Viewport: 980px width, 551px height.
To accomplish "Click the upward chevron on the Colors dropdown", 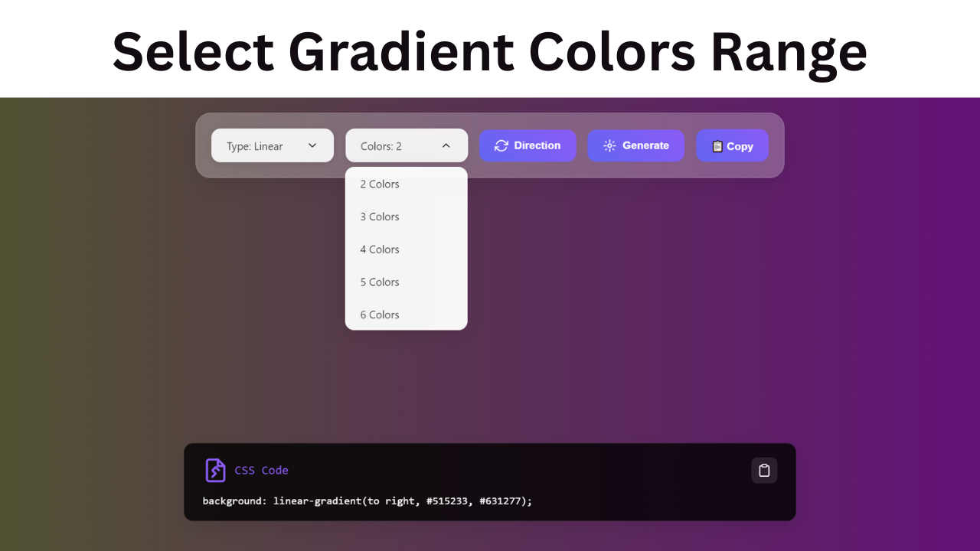I will (446, 145).
